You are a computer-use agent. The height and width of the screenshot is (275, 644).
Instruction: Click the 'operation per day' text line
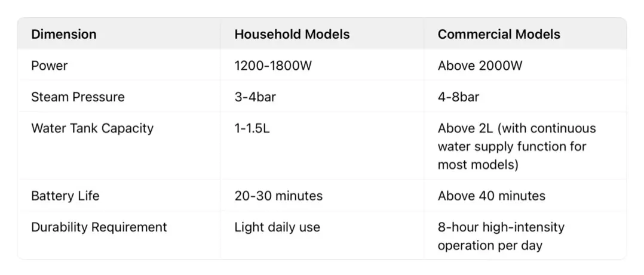click(490, 245)
